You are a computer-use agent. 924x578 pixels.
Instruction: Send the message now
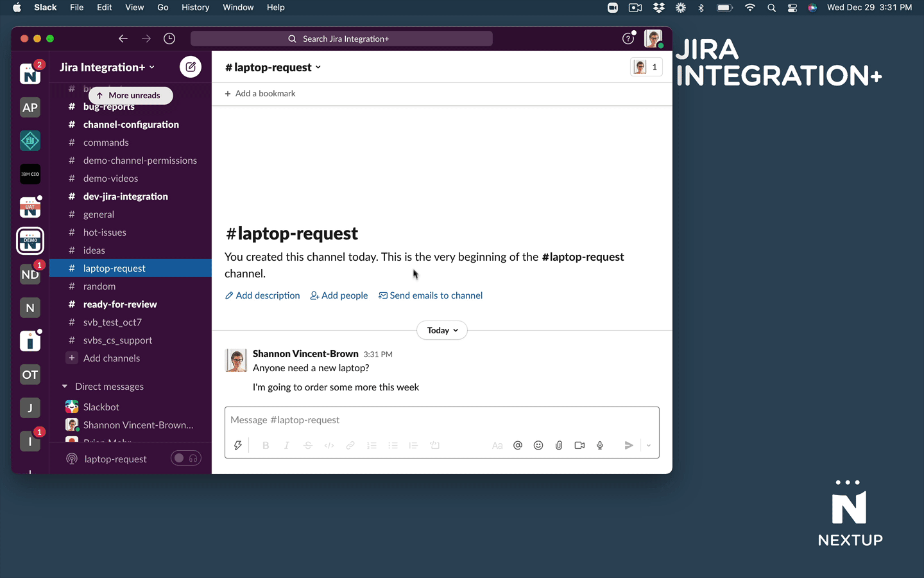[629, 445]
